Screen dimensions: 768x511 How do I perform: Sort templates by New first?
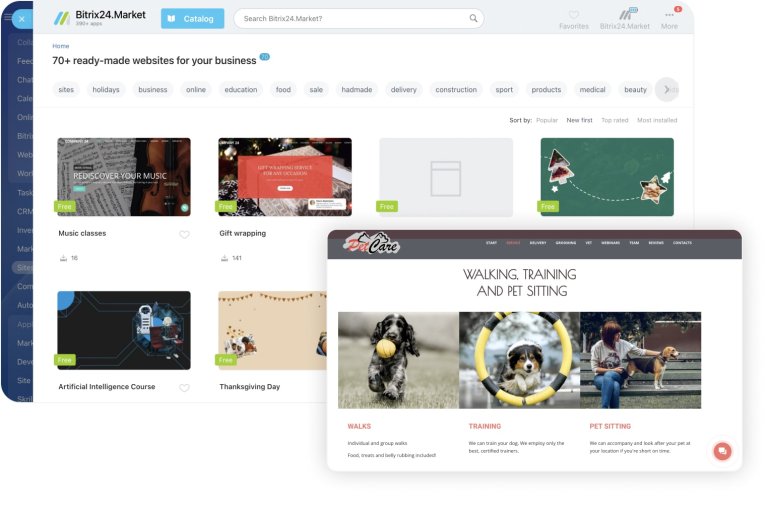pos(579,120)
